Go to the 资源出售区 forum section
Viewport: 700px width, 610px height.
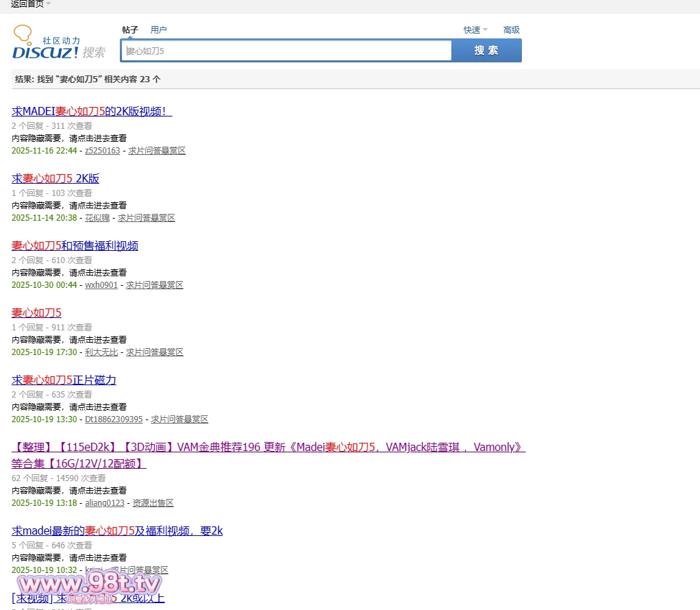153,503
